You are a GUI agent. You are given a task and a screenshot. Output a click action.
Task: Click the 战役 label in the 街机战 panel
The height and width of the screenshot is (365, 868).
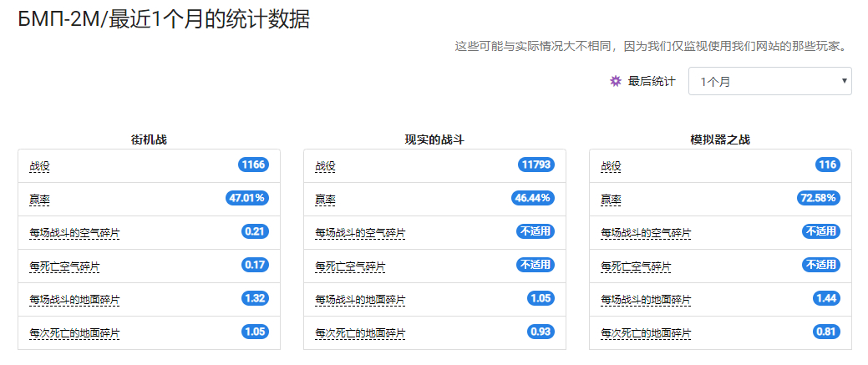[x=39, y=166]
